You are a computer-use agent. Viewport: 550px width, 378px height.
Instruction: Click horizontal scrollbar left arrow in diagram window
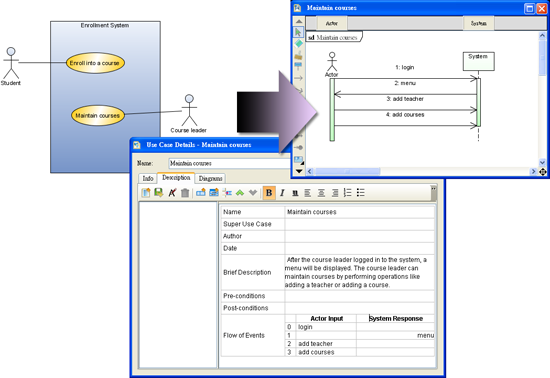tap(310, 171)
